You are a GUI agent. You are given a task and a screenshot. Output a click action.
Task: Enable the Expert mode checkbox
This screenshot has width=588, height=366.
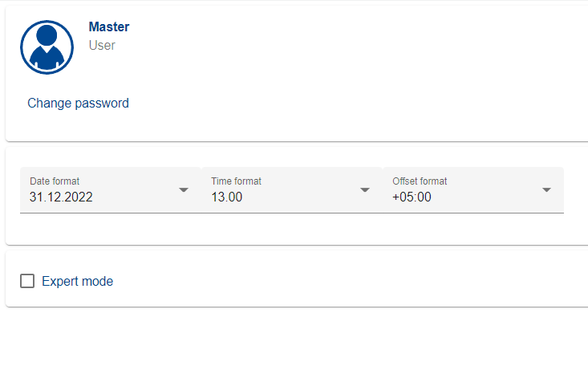[27, 281]
